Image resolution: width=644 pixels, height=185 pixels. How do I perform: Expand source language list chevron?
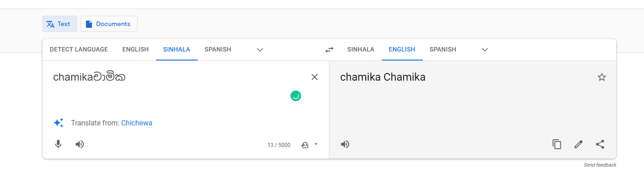point(260,50)
